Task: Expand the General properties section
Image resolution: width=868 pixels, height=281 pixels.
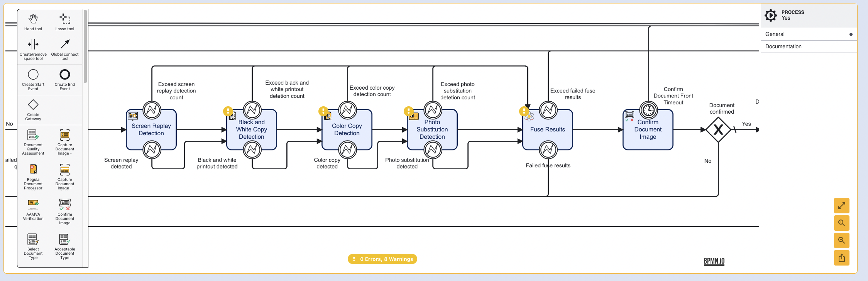Action: point(809,34)
